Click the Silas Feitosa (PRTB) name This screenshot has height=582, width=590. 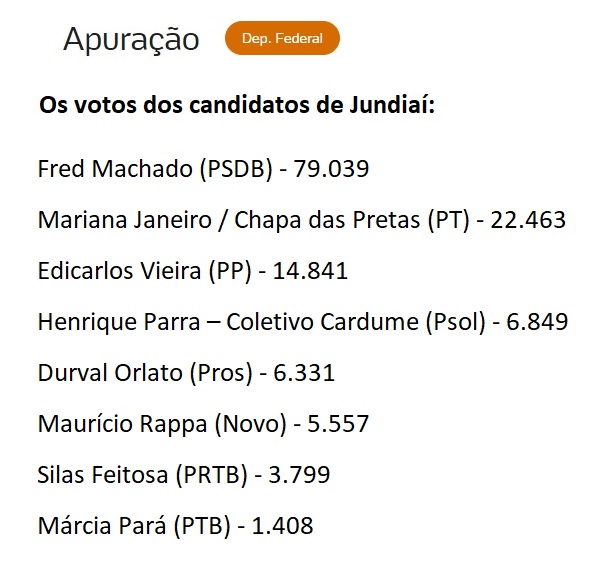pos(143,475)
